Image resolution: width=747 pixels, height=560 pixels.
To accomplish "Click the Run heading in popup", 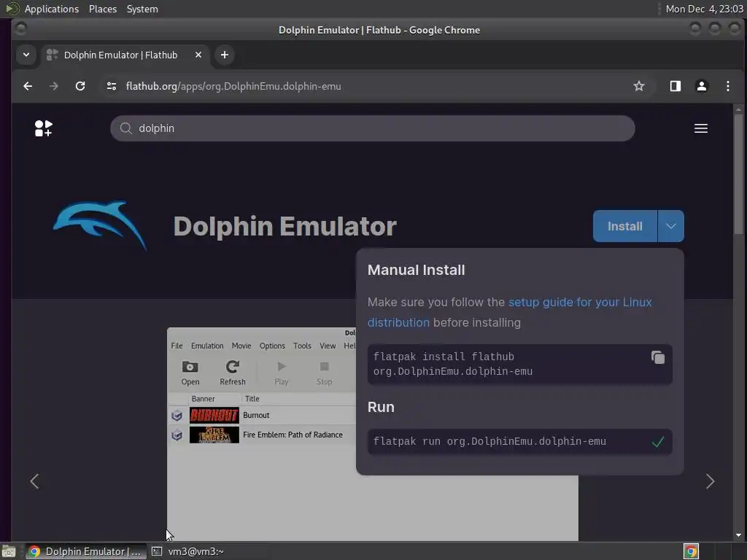I will 381,407.
